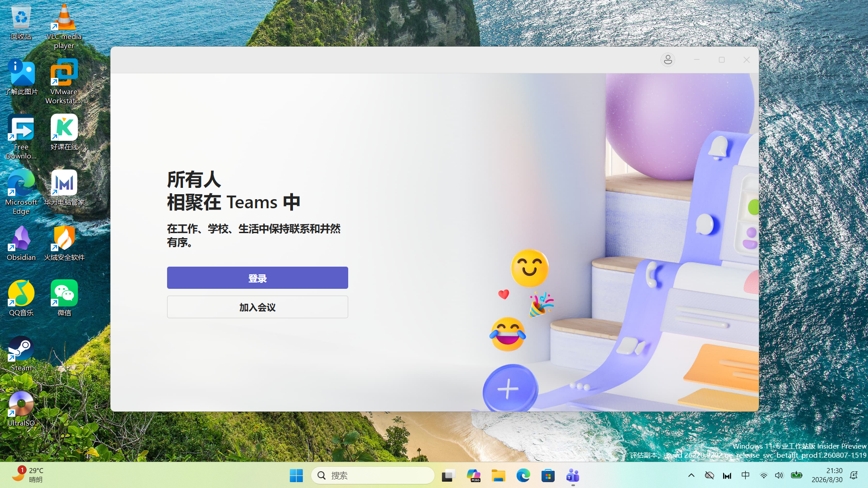Viewport: 868px width, 488px height.
Task: Click the 加入会议 join meeting button
Action: [257, 307]
